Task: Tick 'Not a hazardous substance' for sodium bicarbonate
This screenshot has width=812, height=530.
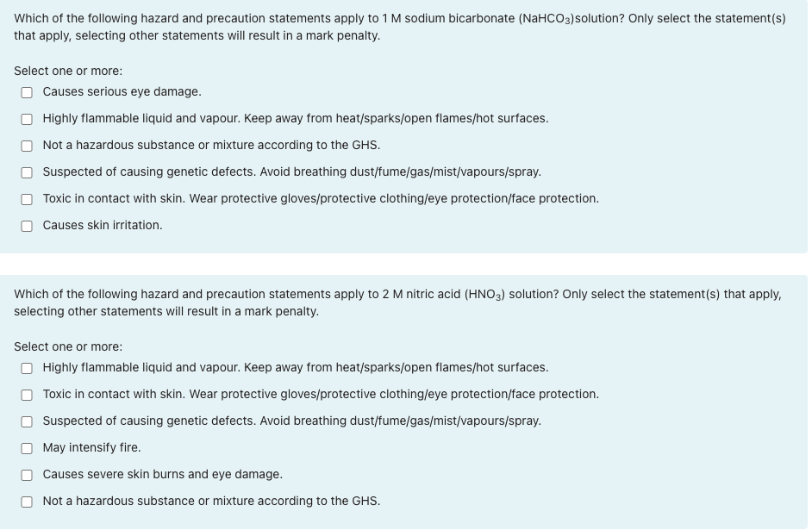Action: tap(27, 146)
